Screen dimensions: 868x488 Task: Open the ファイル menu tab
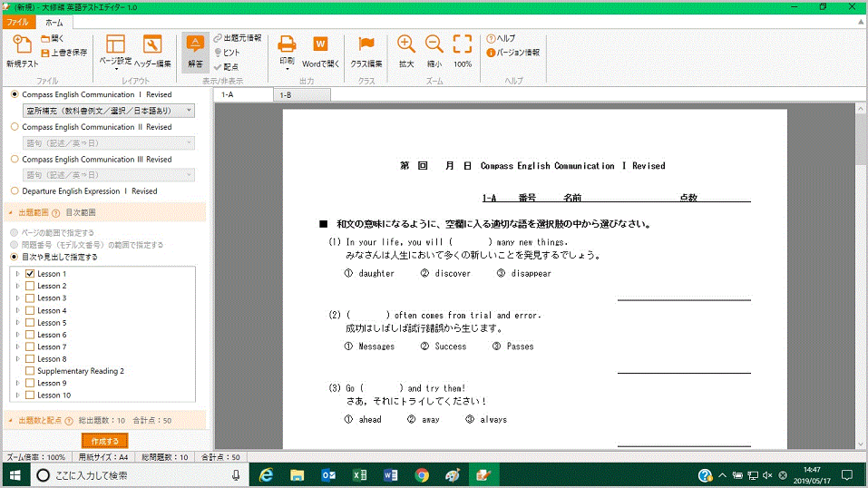tap(18, 22)
